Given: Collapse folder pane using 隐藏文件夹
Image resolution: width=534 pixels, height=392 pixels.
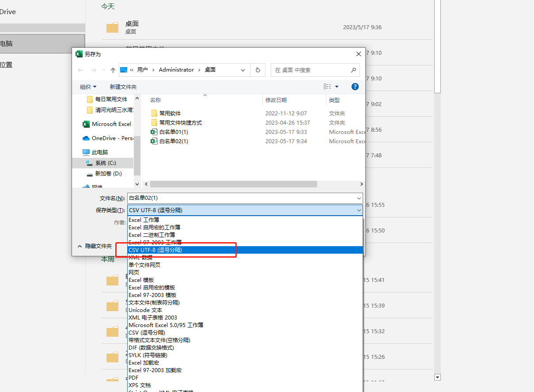Looking at the screenshot, I should pyautogui.click(x=95, y=246).
